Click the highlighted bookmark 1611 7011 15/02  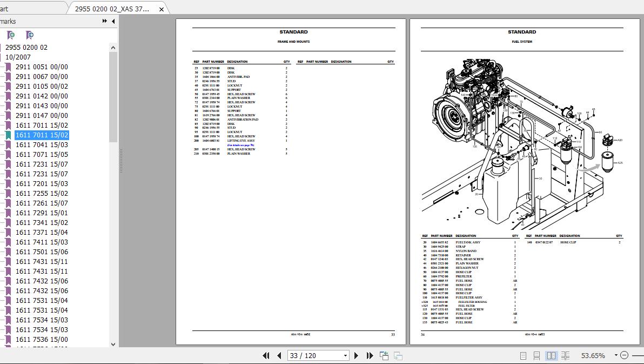42,135
